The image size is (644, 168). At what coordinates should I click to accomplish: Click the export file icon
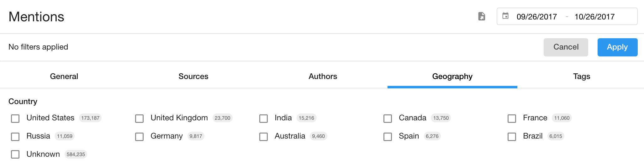[482, 16]
